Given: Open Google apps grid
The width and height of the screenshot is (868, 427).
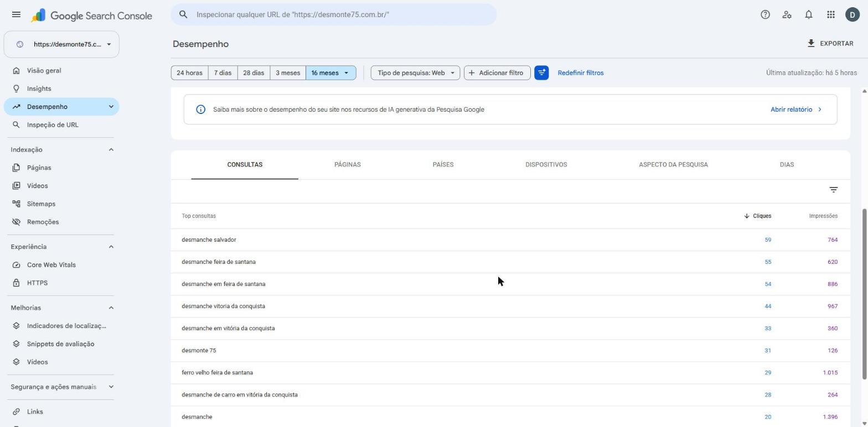Looking at the screenshot, I should click(831, 15).
